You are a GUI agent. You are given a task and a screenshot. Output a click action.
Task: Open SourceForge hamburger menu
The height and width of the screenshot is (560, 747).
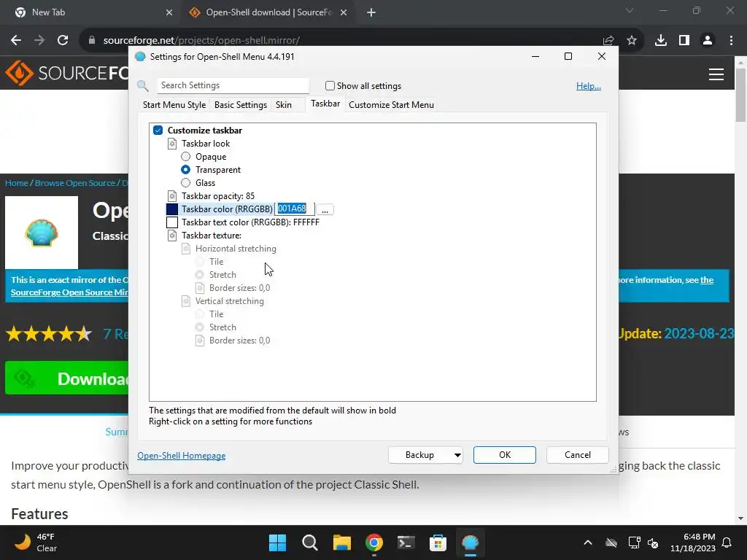coord(716,74)
